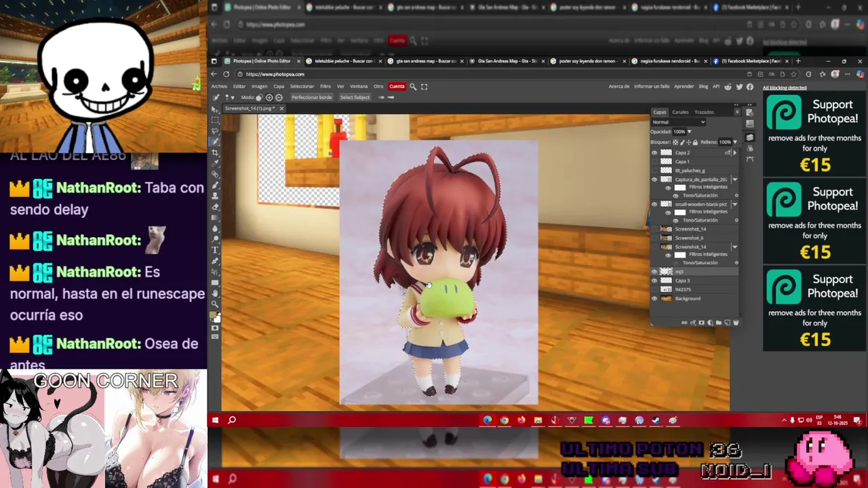The image size is (868, 488).
Task: Select the Spot Healing tool
Action: (215, 176)
